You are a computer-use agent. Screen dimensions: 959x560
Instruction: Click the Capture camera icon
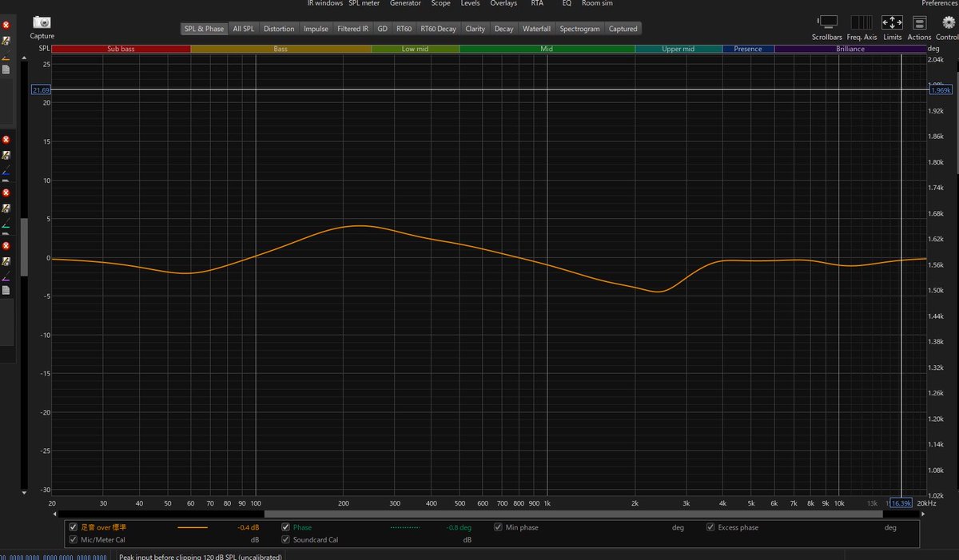coord(42,22)
